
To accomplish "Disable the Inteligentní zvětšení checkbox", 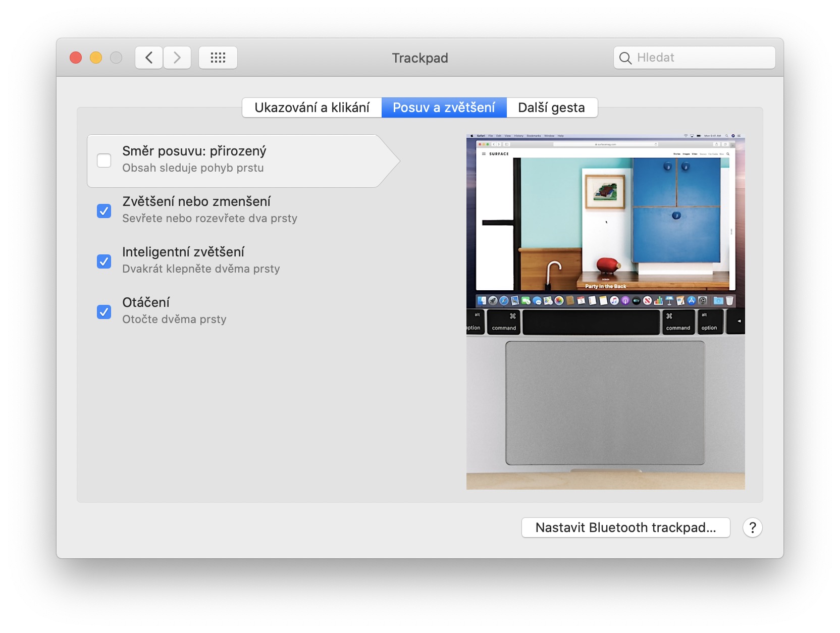I will pyautogui.click(x=104, y=261).
